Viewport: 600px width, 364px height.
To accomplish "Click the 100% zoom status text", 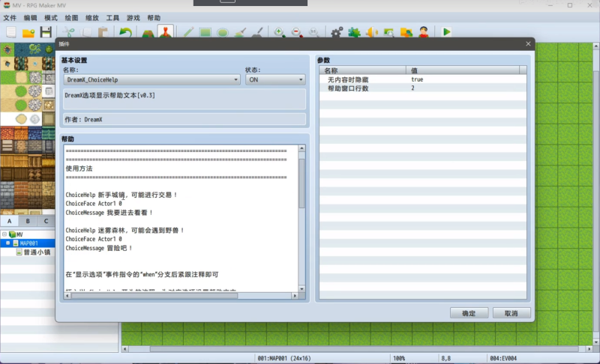I will tap(399, 358).
